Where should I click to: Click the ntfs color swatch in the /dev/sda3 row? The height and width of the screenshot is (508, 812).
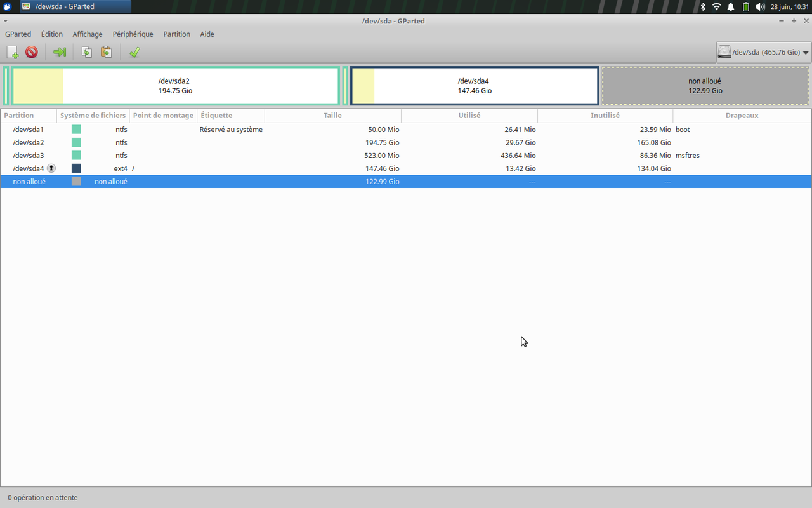(x=76, y=156)
